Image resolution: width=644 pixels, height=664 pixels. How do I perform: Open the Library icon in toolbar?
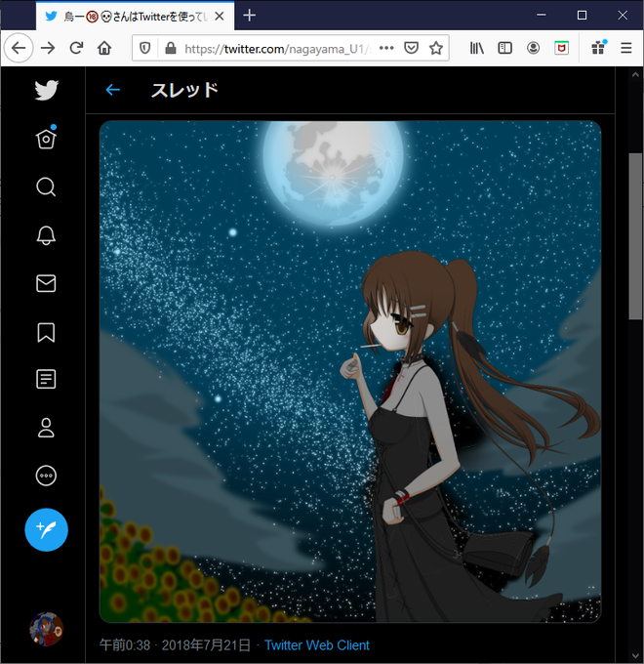click(x=477, y=48)
